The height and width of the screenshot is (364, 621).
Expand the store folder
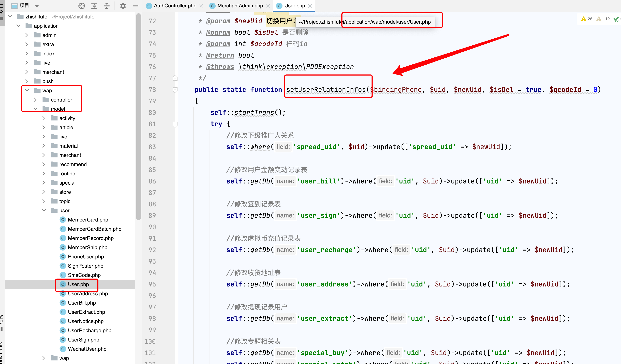pyautogui.click(x=44, y=192)
